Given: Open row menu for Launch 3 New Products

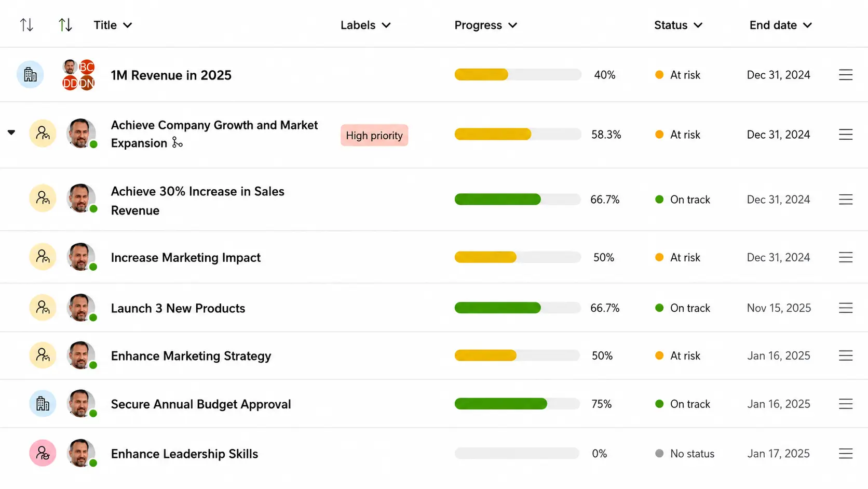Looking at the screenshot, I should click(x=846, y=308).
